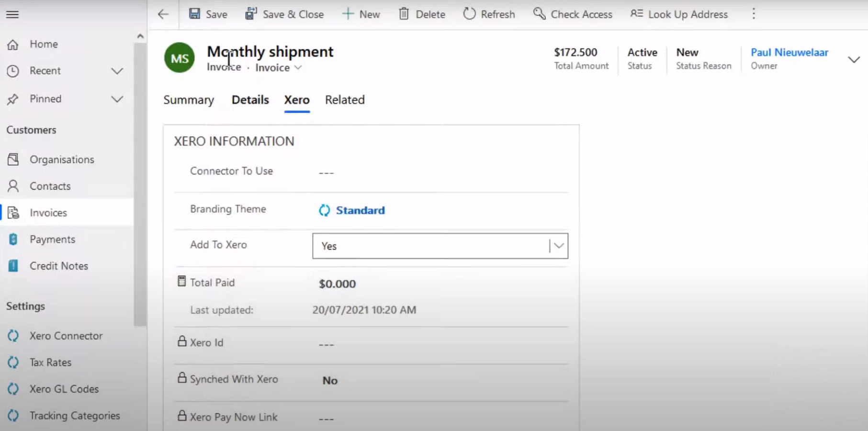Click the New plus icon
Viewport: 868px width, 431px height.
[348, 14]
